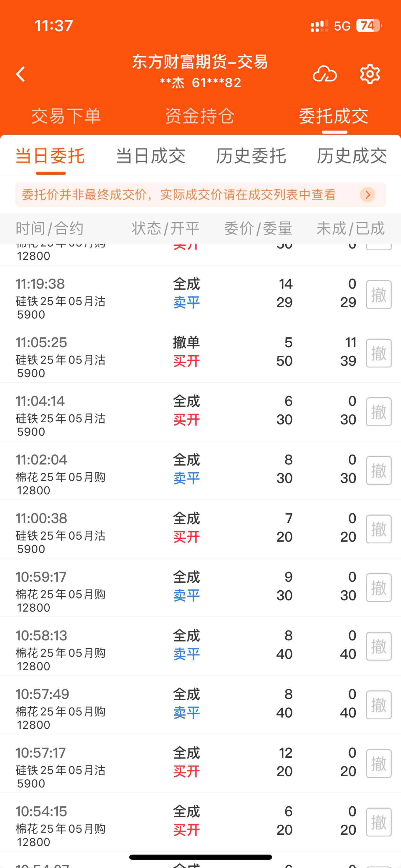Viewport: 401px width, 868px height.
Task: Open the 11:00:38 硅铁 order row
Action: pos(201,529)
